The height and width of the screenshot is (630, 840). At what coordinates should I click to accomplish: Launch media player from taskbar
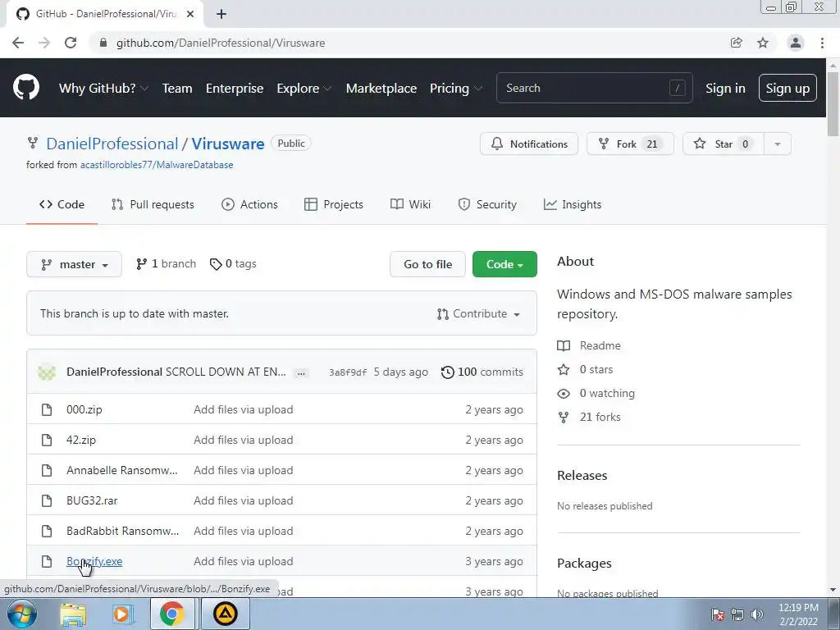pyautogui.click(x=122, y=614)
